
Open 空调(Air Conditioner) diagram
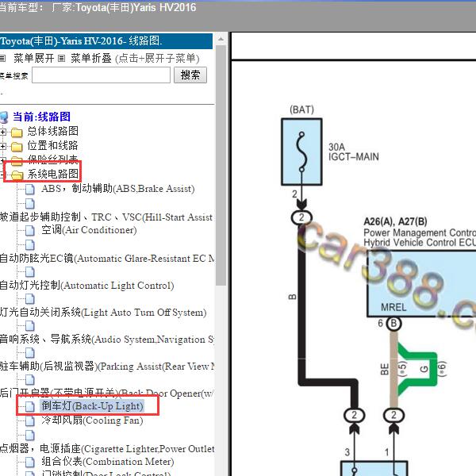(89, 230)
